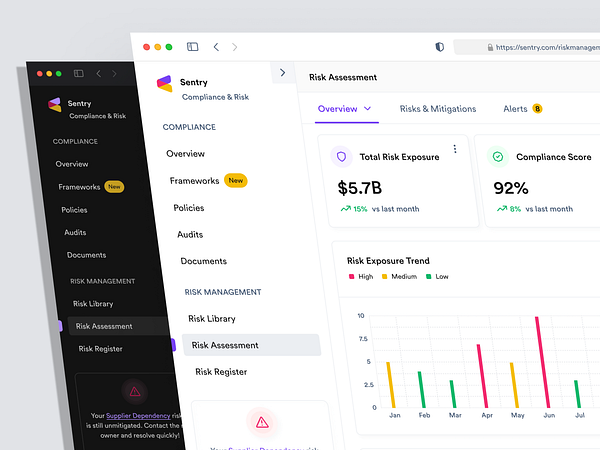
Task: Go back in the dark browser window
Action: pos(99,73)
